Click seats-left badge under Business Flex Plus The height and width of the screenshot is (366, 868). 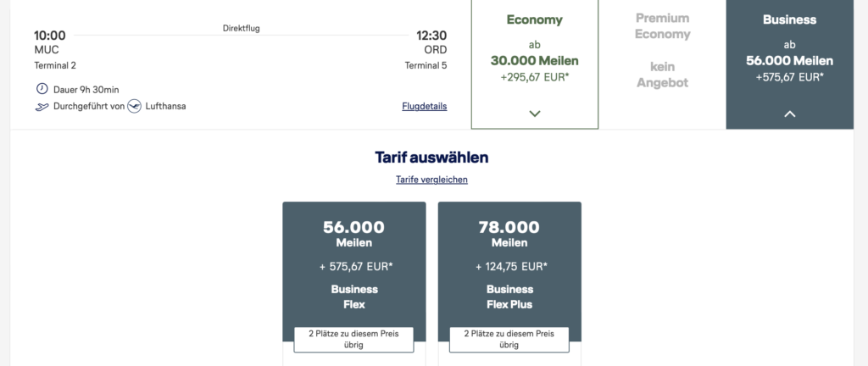[509, 339]
